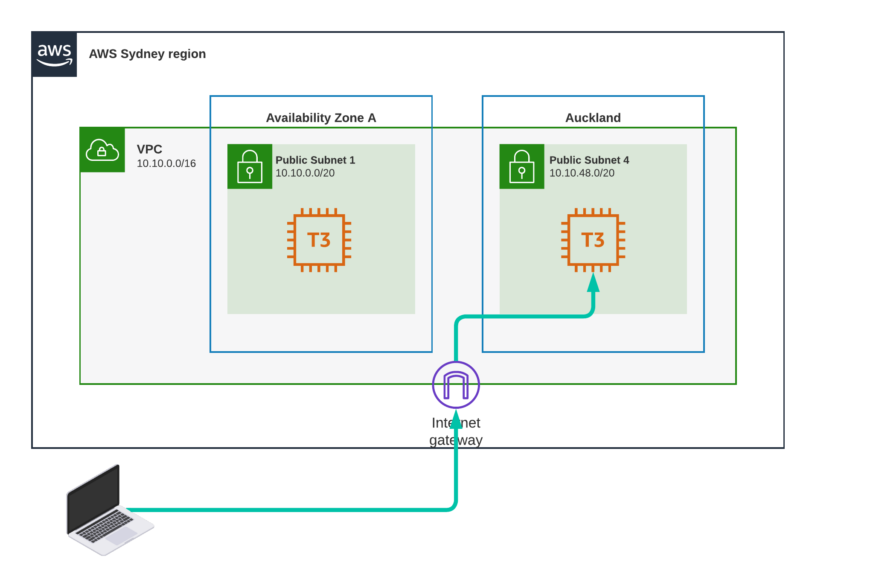Select the Availability Zone A title
Screen dimensions: 873x588
tap(321, 118)
